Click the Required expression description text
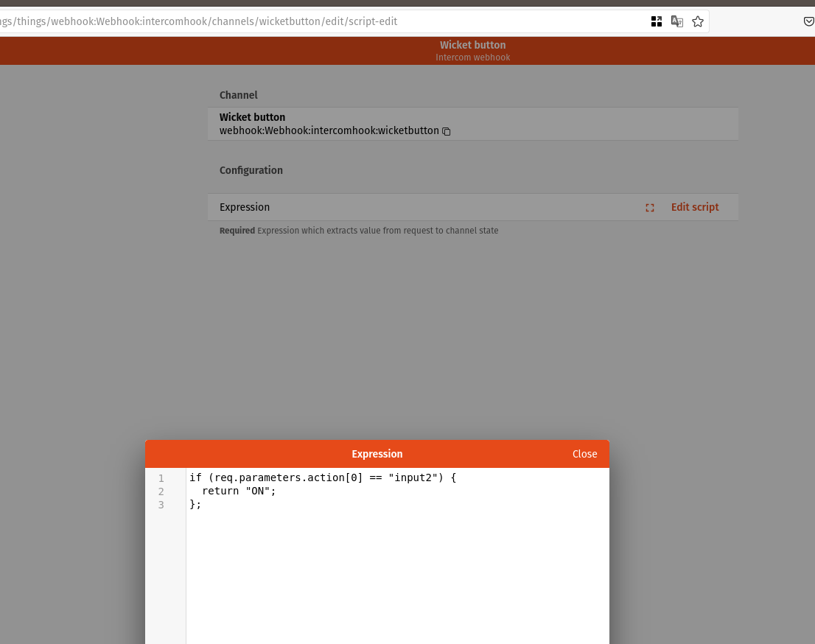 tap(359, 230)
